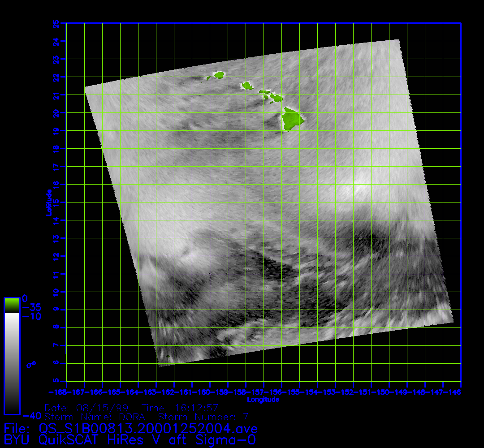Click the 0 label atop color bar
Screen dimensions: 484x448
[x=25, y=298]
